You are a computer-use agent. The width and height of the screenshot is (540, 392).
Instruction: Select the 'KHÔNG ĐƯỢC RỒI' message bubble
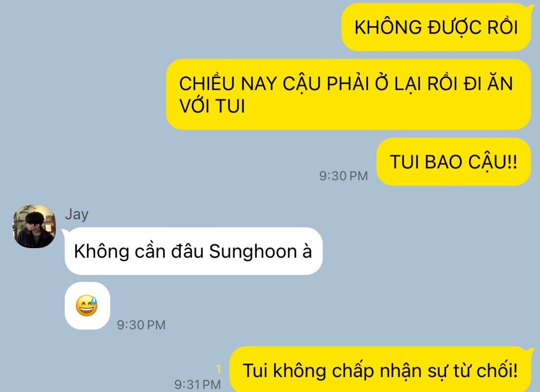tap(436, 27)
